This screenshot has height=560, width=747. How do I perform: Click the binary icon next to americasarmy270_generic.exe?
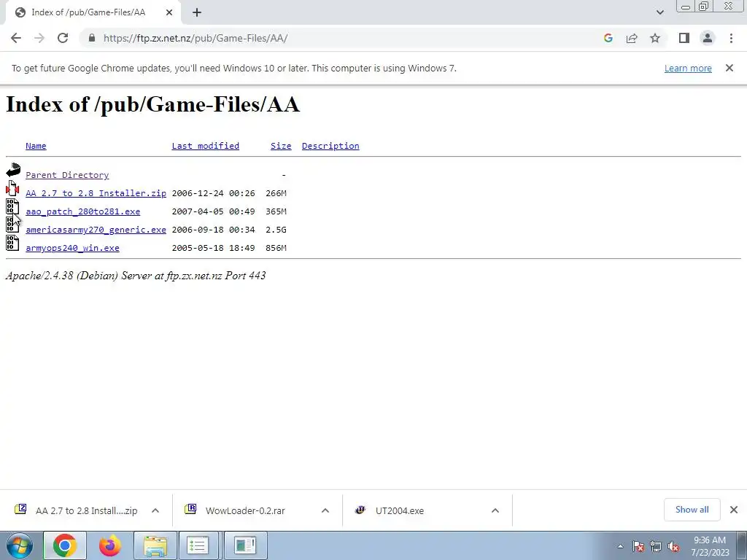[x=12, y=225]
